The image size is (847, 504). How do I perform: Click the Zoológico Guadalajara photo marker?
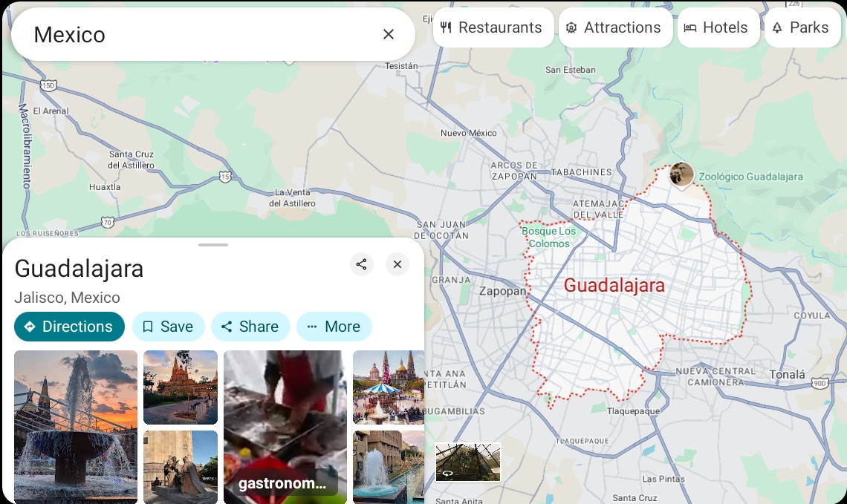pos(681,174)
